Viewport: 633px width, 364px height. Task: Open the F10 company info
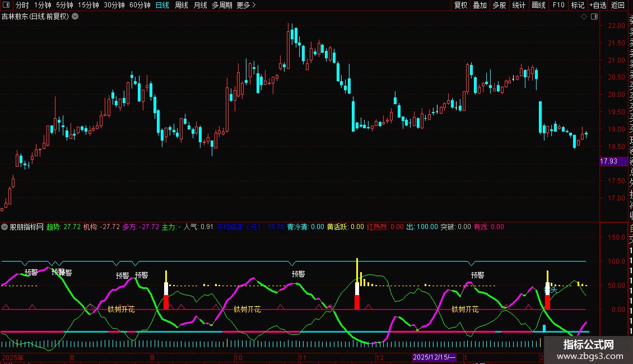coord(558,5)
